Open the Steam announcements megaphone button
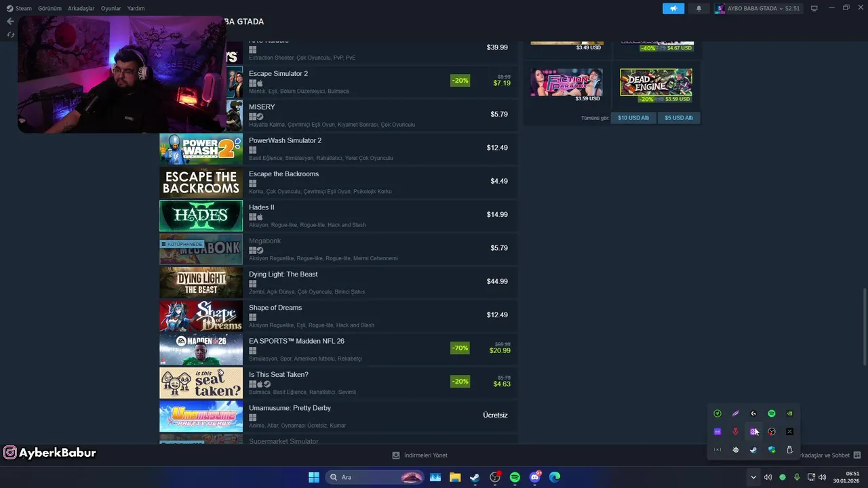 point(673,8)
